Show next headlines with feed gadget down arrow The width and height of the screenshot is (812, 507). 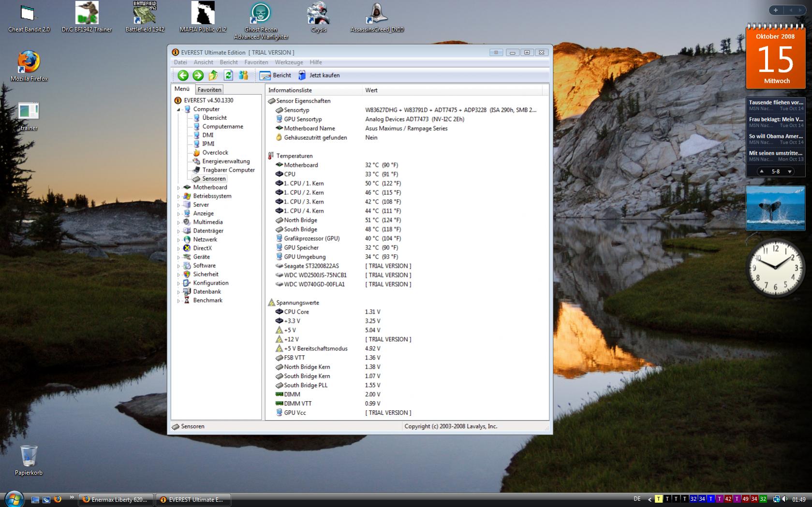click(x=790, y=172)
